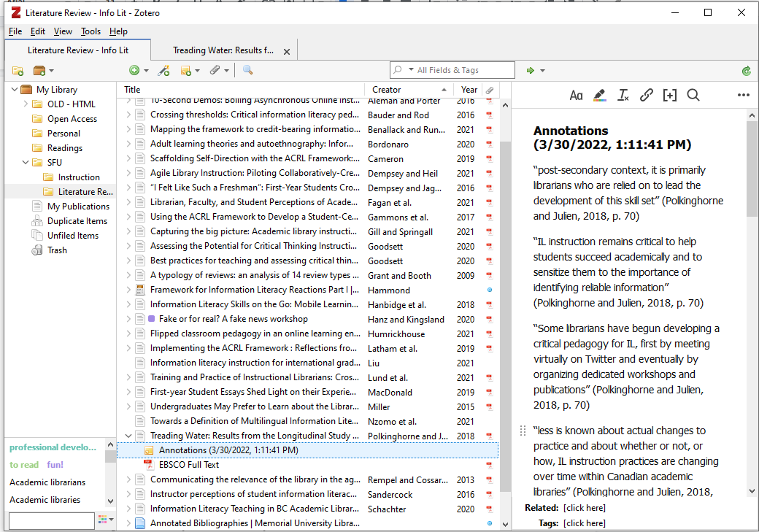759x532 pixels.
Task: Collapse the Treading Water item row
Action: click(128, 436)
